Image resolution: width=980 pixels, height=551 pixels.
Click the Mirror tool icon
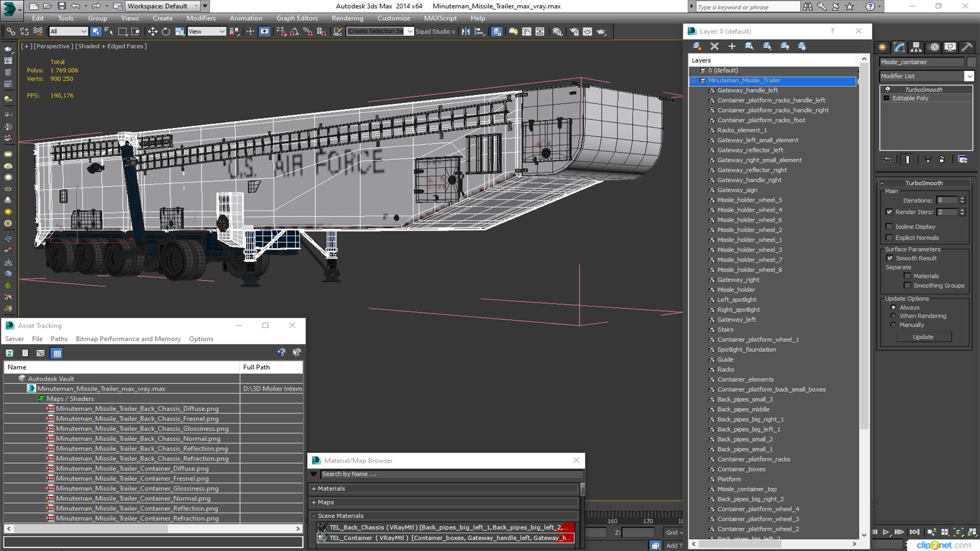pyautogui.click(x=465, y=32)
